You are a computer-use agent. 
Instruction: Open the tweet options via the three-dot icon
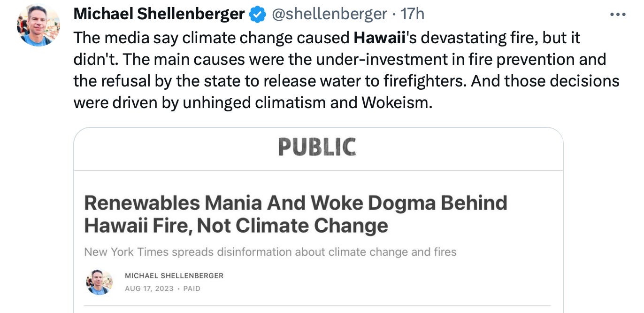click(617, 14)
